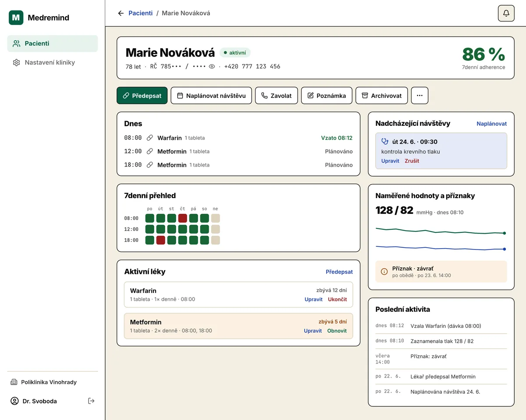Click activity entry Naplánována návštěva 24. 6.
This screenshot has width=526, height=420.
[445, 392]
